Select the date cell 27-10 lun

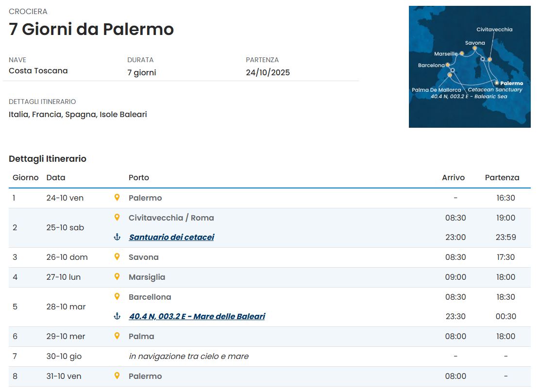(x=63, y=277)
